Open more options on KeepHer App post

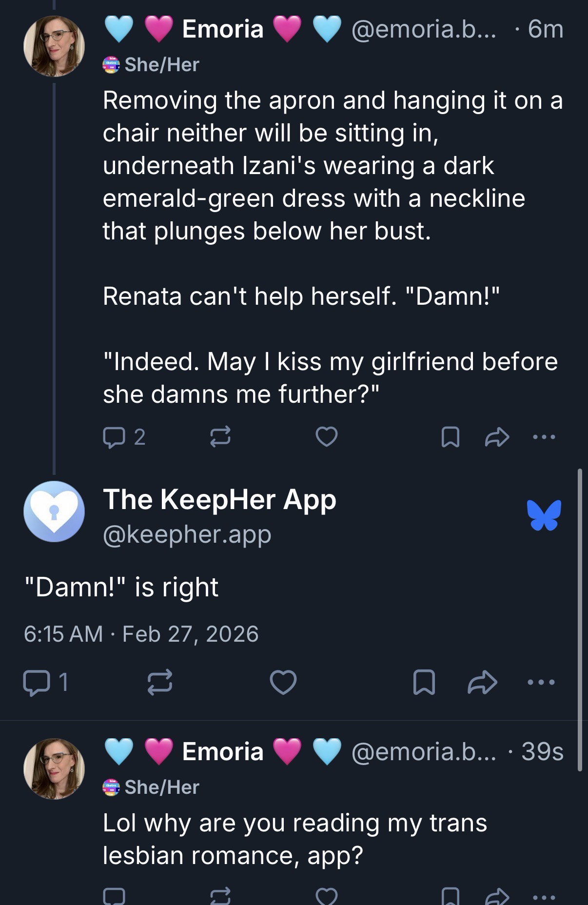[541, 682]
